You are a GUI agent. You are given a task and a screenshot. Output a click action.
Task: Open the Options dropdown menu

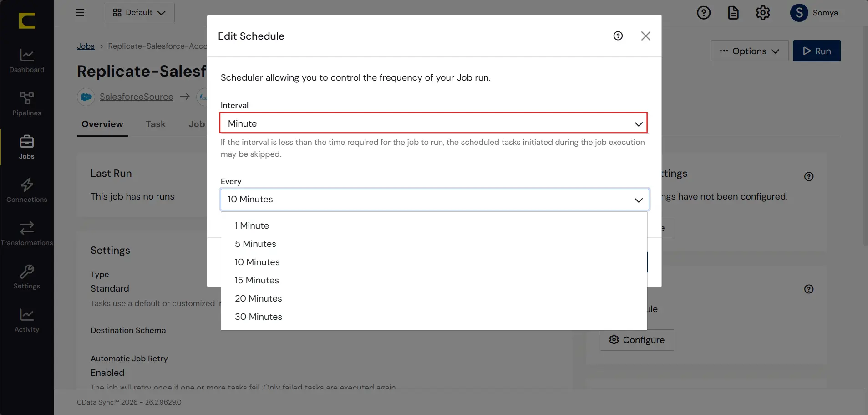click(749, 51)
